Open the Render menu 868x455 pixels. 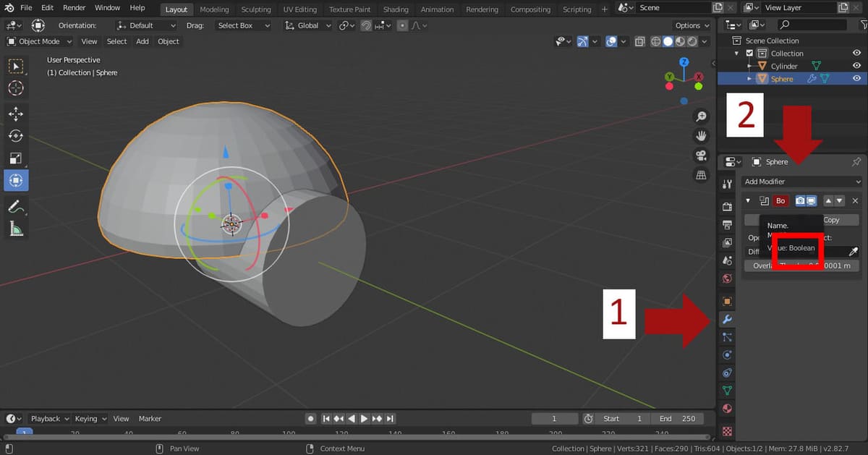74,8
